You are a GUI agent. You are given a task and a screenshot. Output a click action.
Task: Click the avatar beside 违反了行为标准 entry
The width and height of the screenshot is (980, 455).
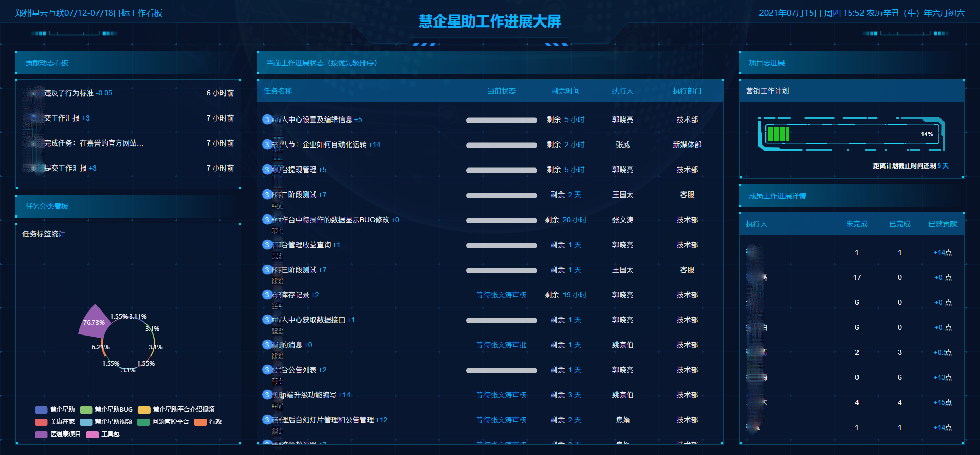click(x=34, y=93)
